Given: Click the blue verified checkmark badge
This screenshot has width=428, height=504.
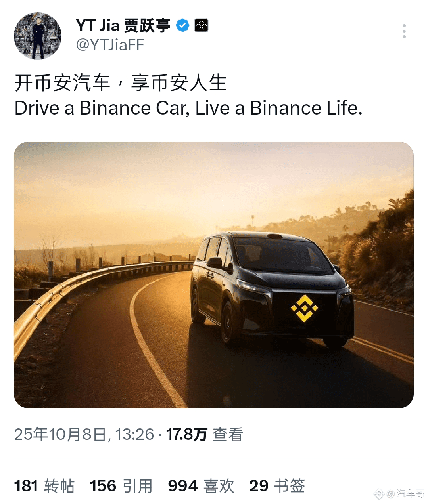Looking at the screenshot, I should (x=182, y=26).
